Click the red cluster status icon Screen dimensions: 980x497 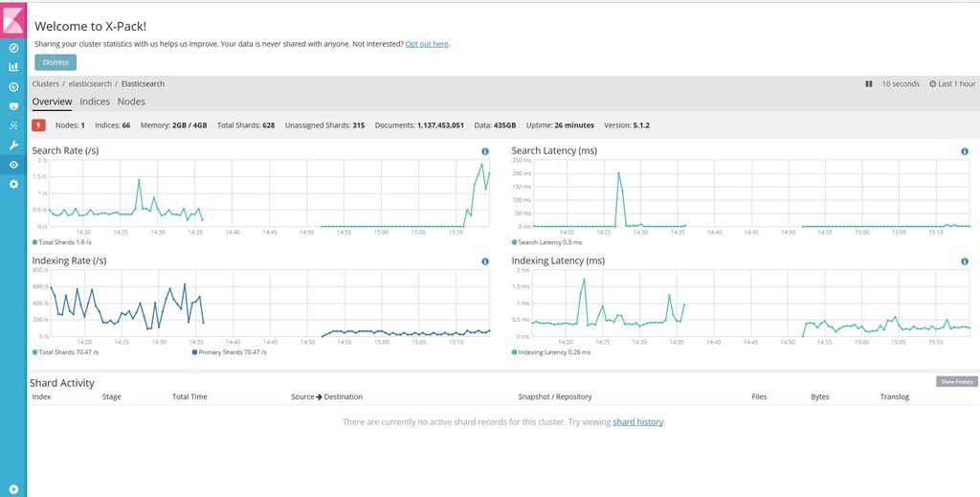click(38, 125)
